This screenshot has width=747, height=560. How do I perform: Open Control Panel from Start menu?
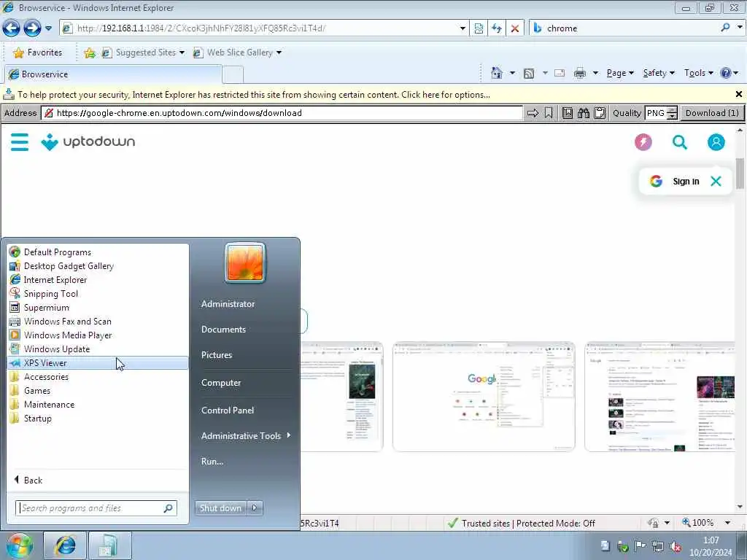pos(228,410)
